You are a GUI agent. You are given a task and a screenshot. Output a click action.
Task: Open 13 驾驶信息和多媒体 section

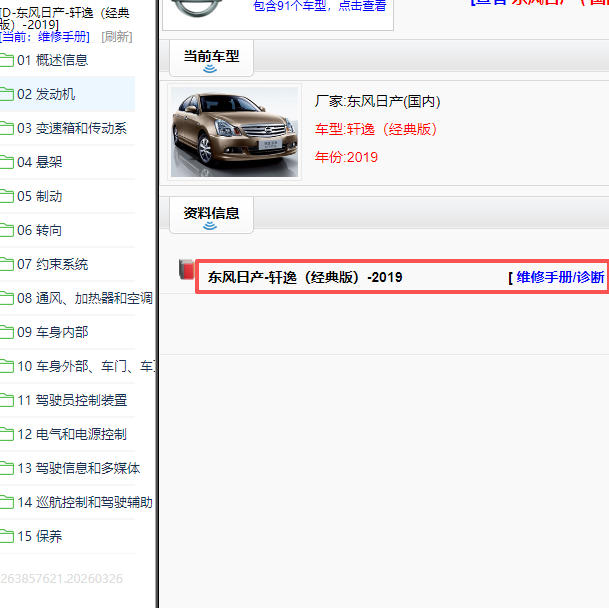coord(78,468)
